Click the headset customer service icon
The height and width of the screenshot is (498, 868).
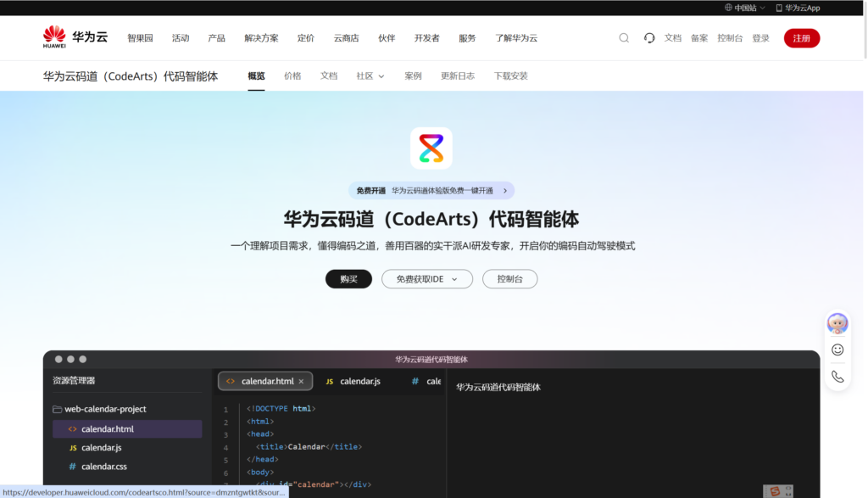(648, 37)
